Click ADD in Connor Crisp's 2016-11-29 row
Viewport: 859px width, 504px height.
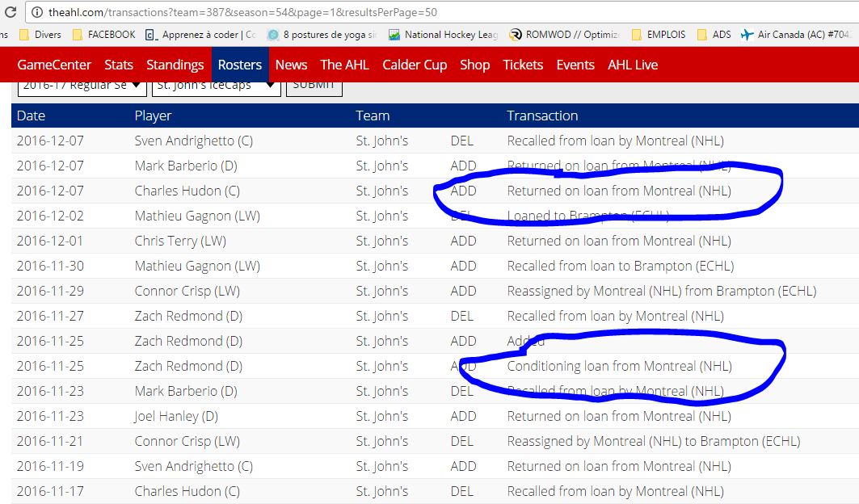464,291
